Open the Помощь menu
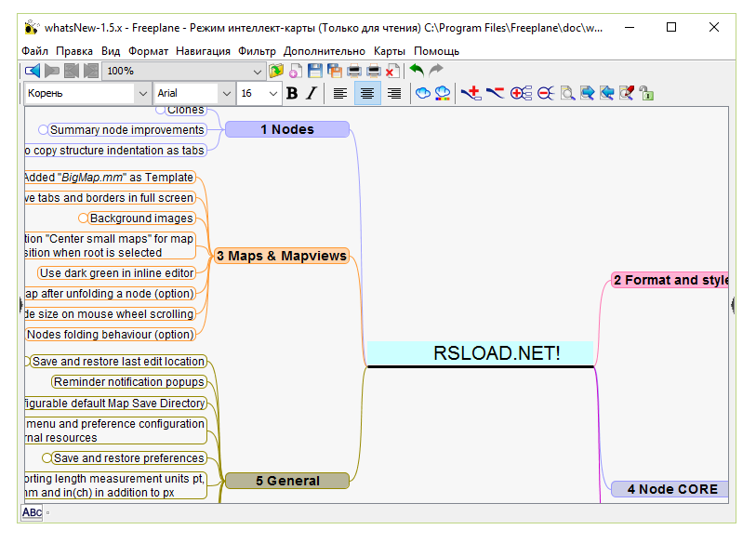Image resolution: width=756 pixels, height=543 pixels. (437, 51)
